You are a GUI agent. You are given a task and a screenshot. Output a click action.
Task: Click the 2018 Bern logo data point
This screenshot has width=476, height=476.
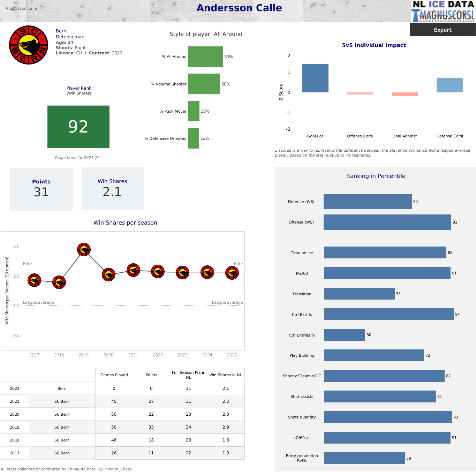tap(59, 282)
